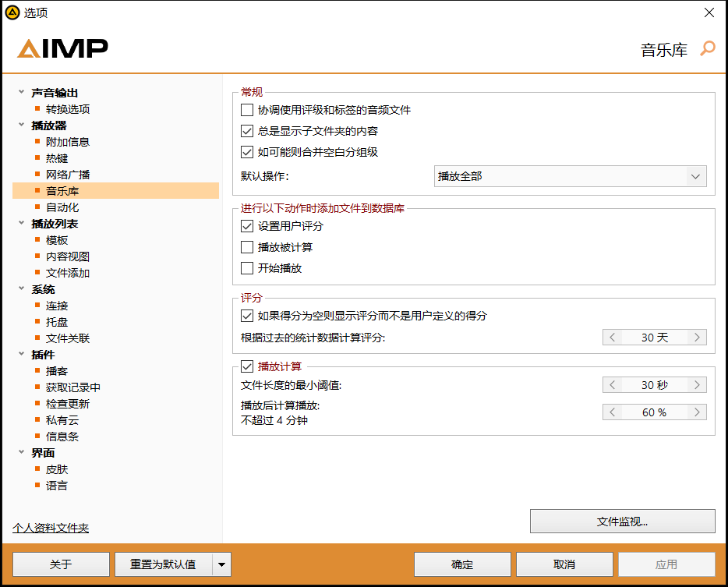This screenshot has height=587, width=728.
Task: Confirm settings with 确定
Action: 462,564
